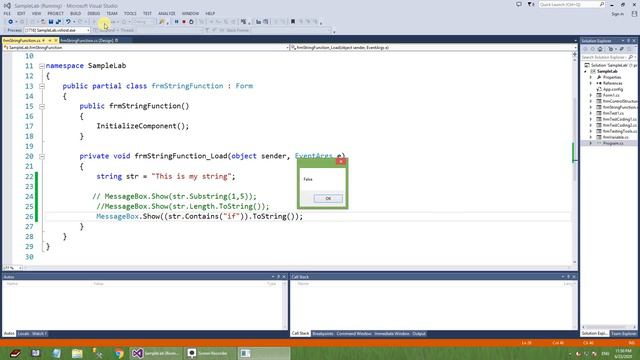Screen dimensions: 640x360
Task: Open the FILE menu
Action: (7, 13)
